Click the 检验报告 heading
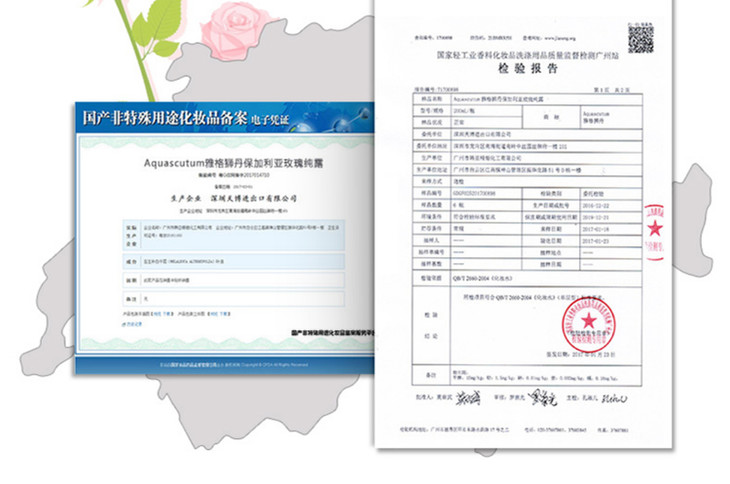 click(528, 69)
